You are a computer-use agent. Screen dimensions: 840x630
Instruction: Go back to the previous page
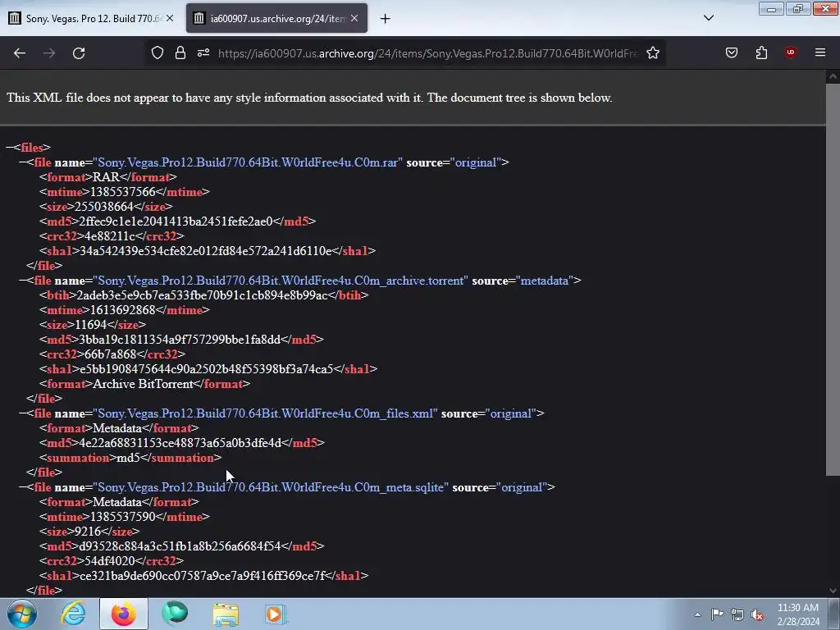point(20,53)
